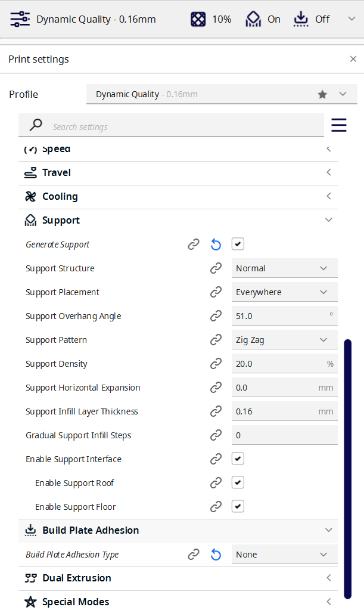Click the magnifier search icon
Viewport: 364px width, 613px height.
click(36, 125)
